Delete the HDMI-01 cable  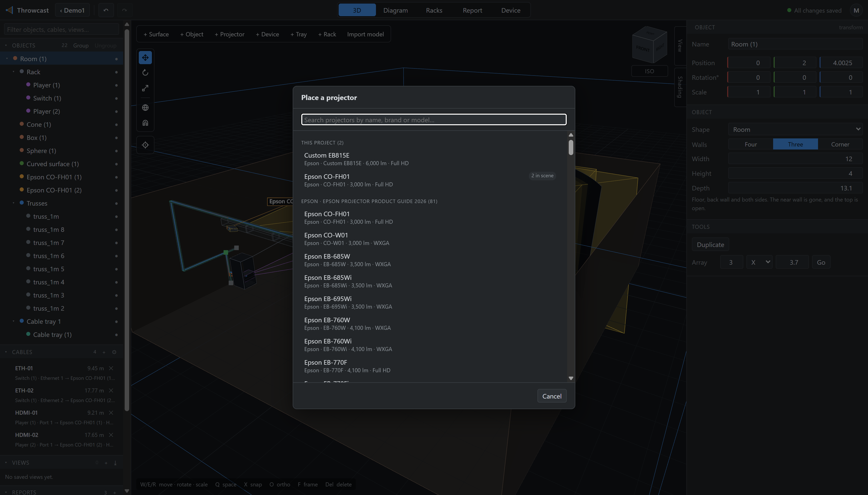point(111,413)
